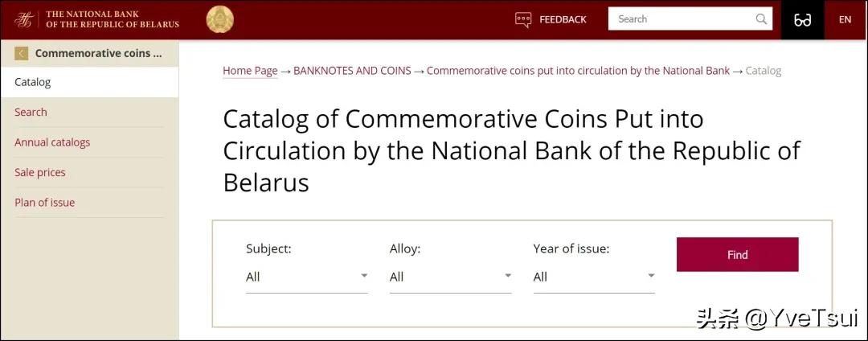Click the Belarus state emblem icon
This screenshot has height=341, width=868.
pos(219,19)
